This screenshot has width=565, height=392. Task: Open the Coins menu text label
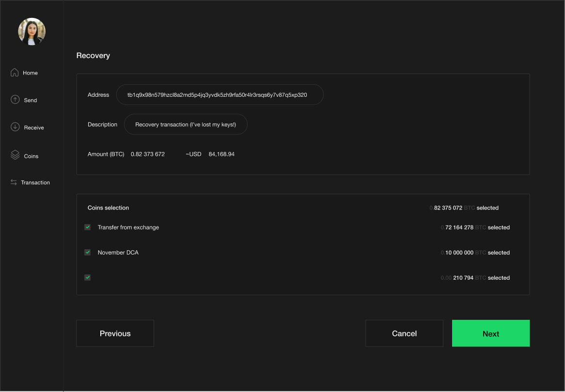coord(31,156)
